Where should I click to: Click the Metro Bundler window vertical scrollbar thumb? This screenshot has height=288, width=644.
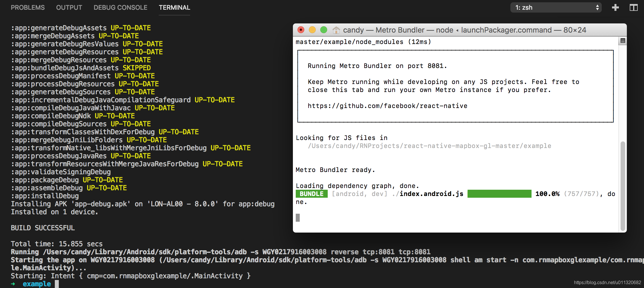pos(623,186)
